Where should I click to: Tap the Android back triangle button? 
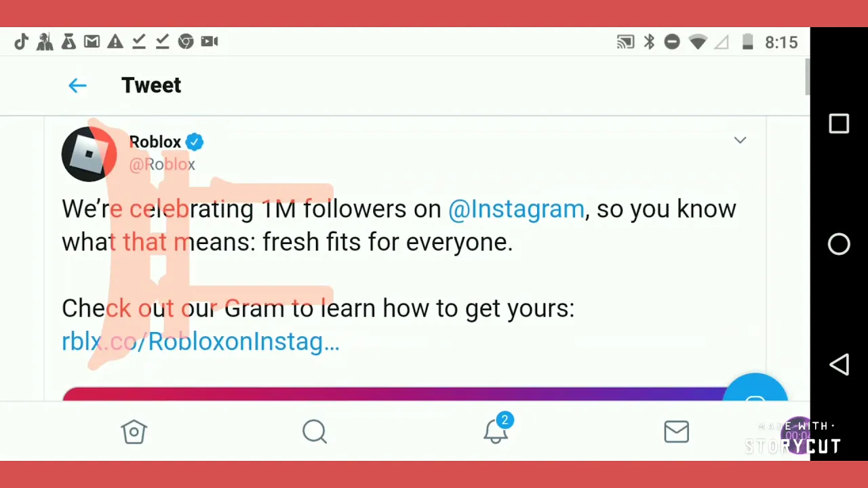(839, 365)
